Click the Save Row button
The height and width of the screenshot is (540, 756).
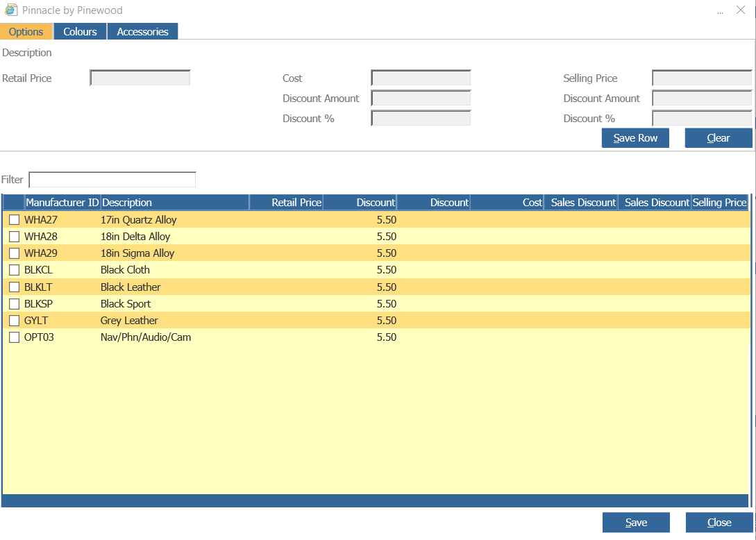tap(635, 138)
